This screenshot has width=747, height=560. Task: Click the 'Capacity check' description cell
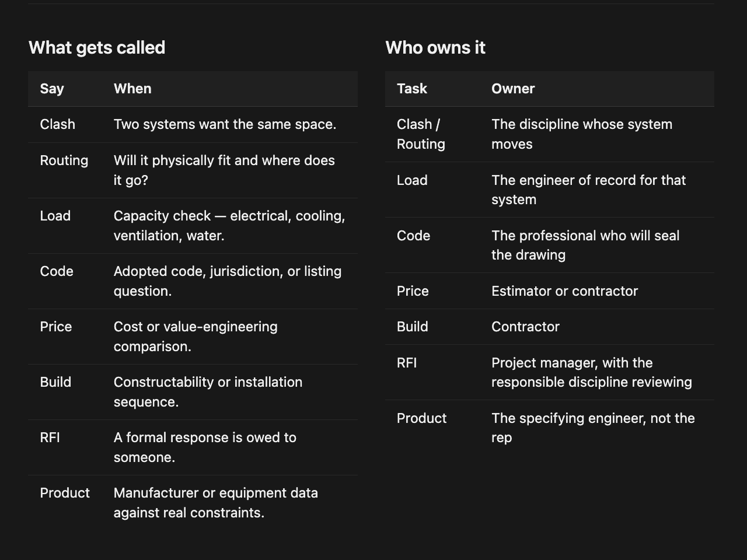click(x=229, y=226)
